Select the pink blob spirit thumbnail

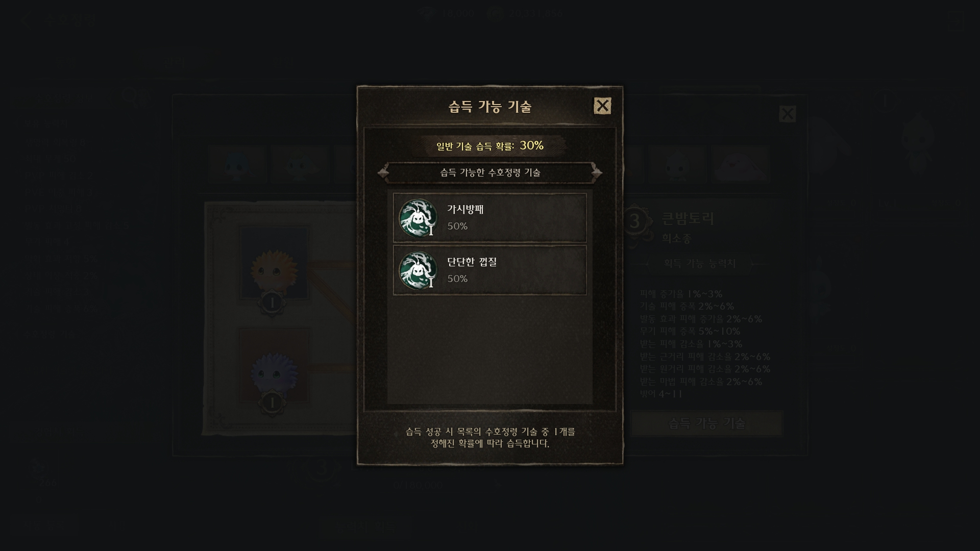click(741, 164)
